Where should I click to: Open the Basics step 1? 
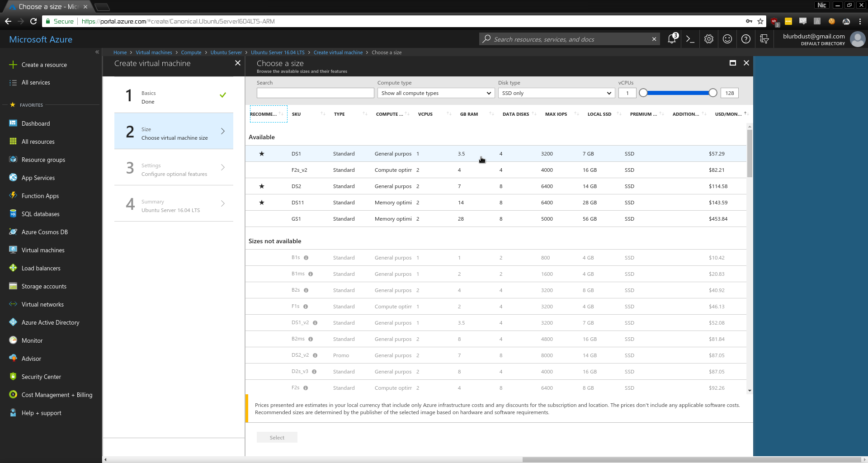[174, 95]
